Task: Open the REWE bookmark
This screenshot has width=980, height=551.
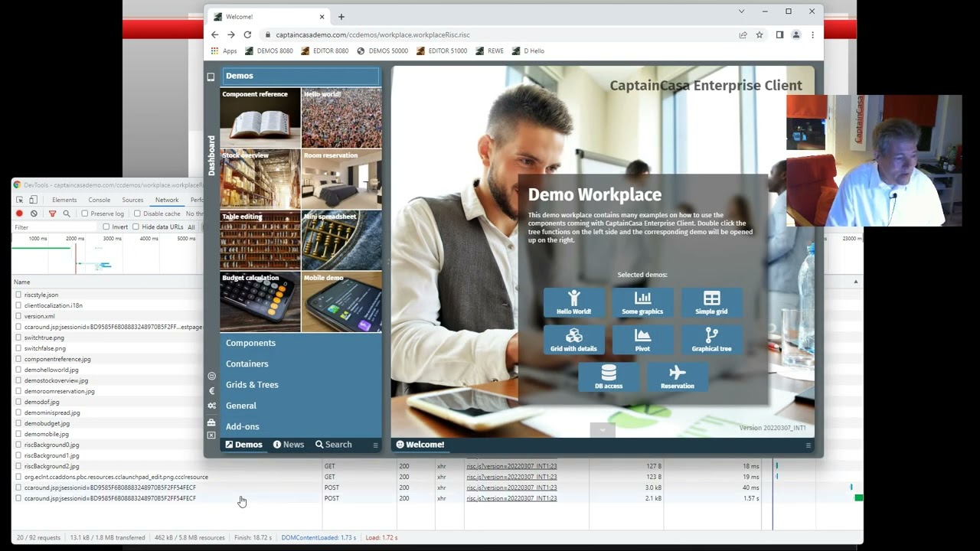Action: point(490,51)
